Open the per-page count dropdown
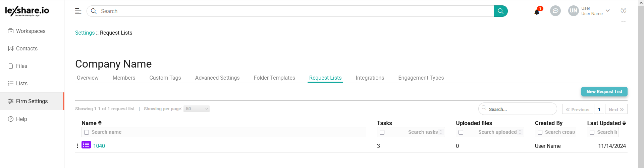The width and height of the screenshot is (644, 168). (197, 109)
